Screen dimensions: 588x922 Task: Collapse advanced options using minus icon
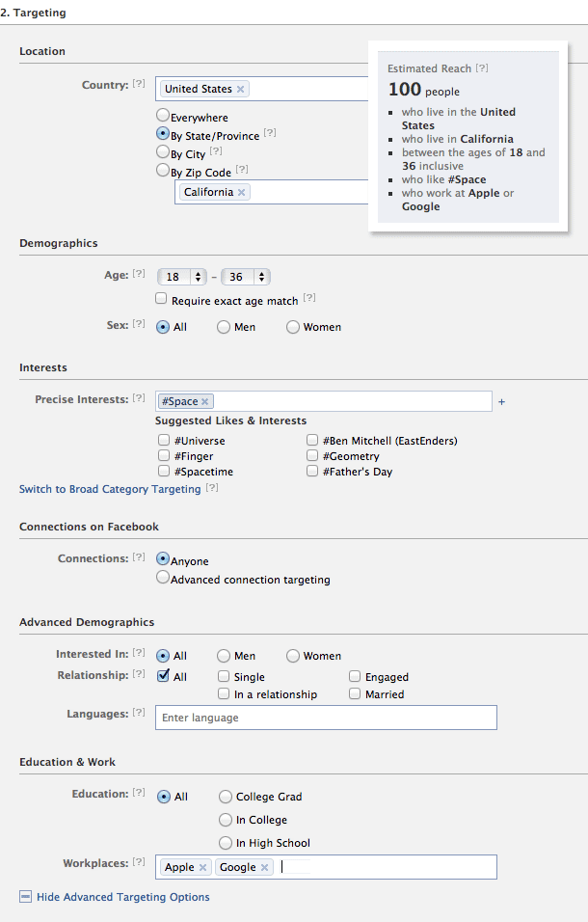point(25,897)
